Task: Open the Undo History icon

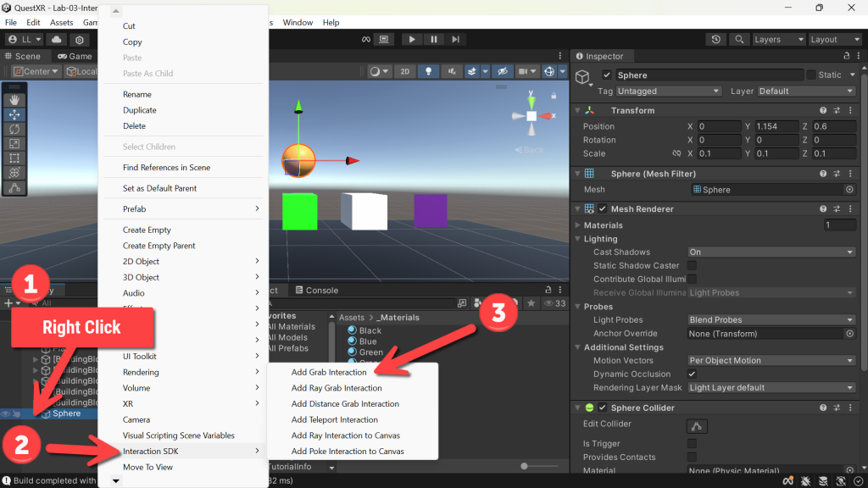Action: coord(715,39)
